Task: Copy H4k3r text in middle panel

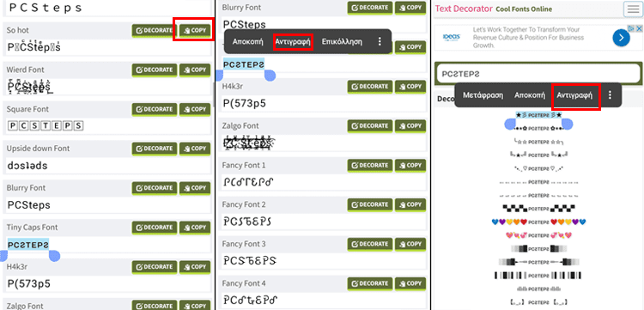Action: click(x=410, y=87)
